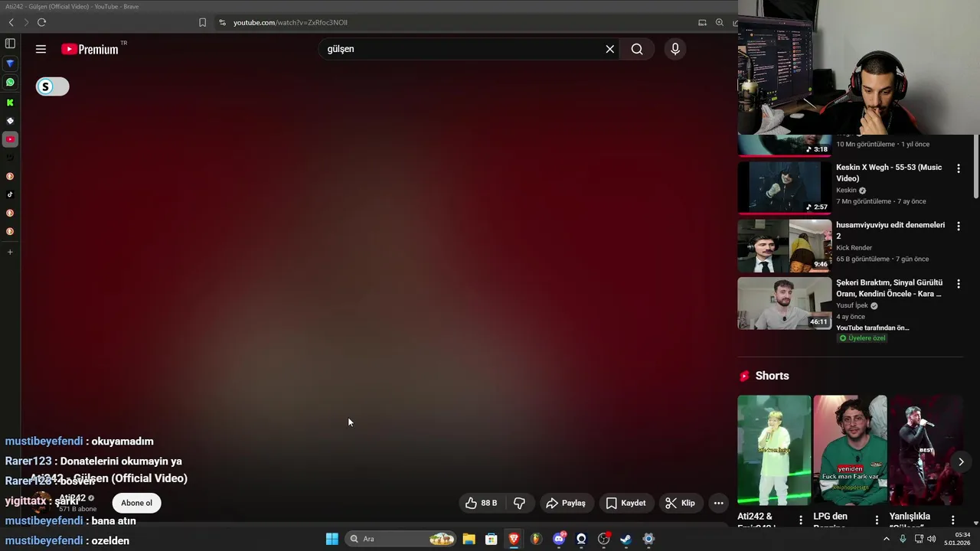This screenshot has width=980, height=551.
Task: Open the page zoom magnifier icon
Action: (x=720, y=22)
